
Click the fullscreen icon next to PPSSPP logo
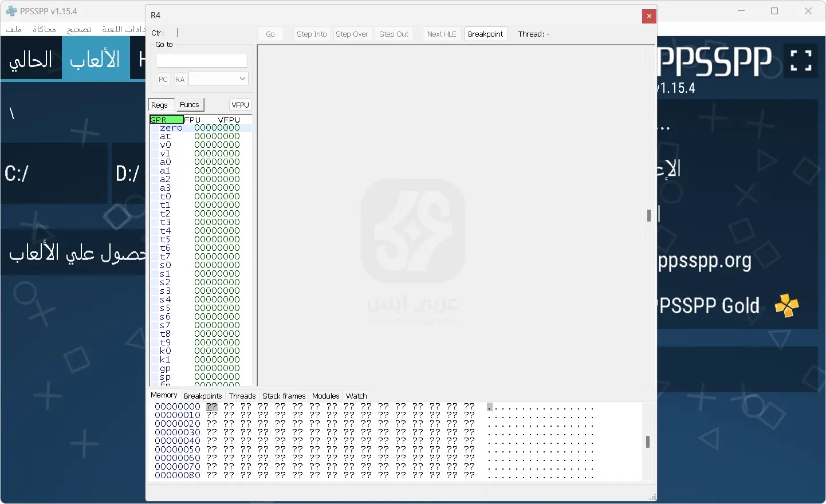click(801, 60)
